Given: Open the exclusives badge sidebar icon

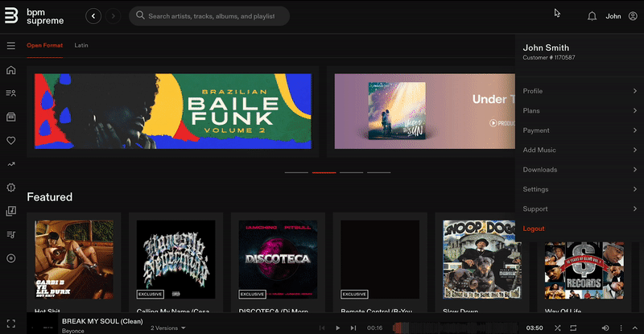Looking at the screenshot, I should pyautogui.click(x=11, y=188).
